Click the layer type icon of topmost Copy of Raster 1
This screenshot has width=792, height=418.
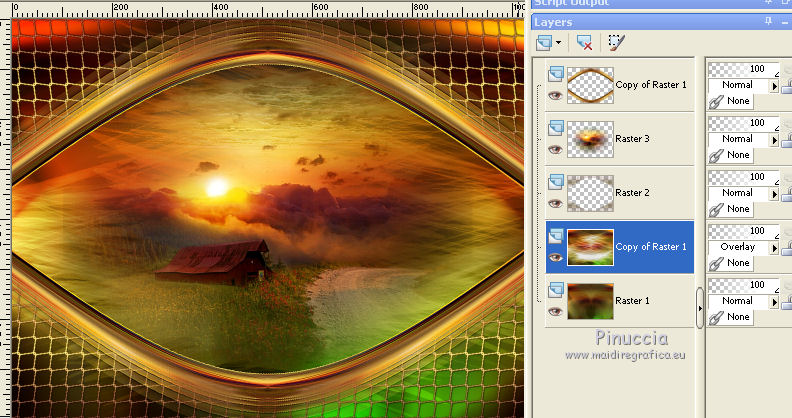click(x=556, y=74)
